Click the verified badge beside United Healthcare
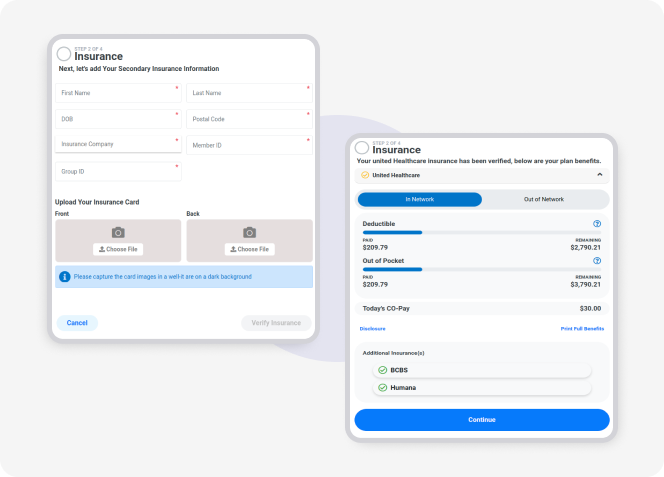This screenshot has width=664, height=477. pyautogui.click(x=365, y=175)
